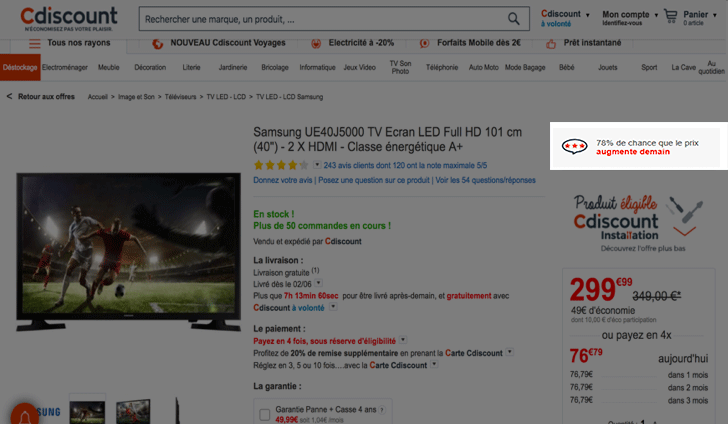Expand the Livré dès le 02/06 dropdown

tap(319, 283)
